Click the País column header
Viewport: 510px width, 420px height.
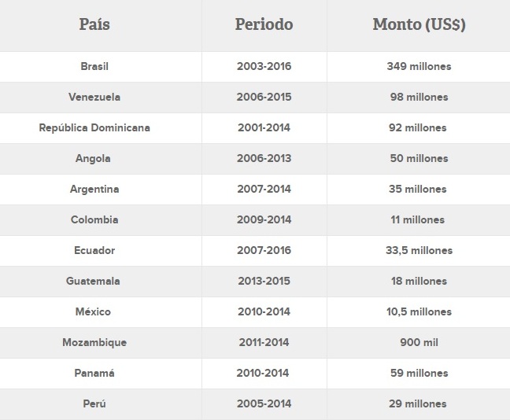pyautogui.click(x=94, y=24)
